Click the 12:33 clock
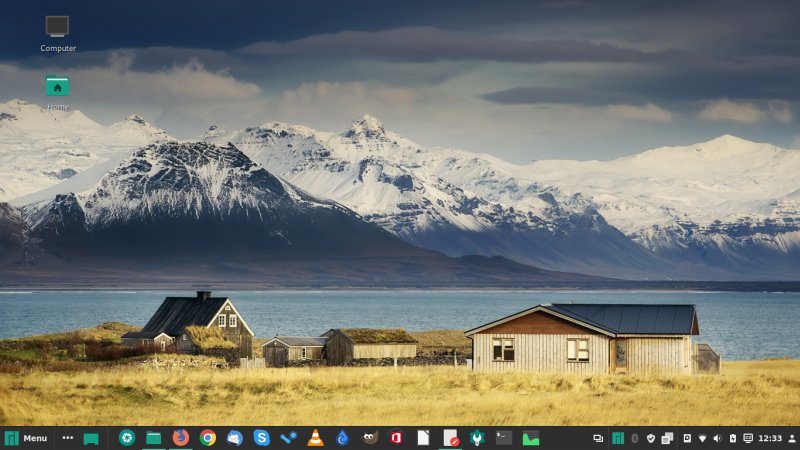Screen dimensions: 800x450 770,438
